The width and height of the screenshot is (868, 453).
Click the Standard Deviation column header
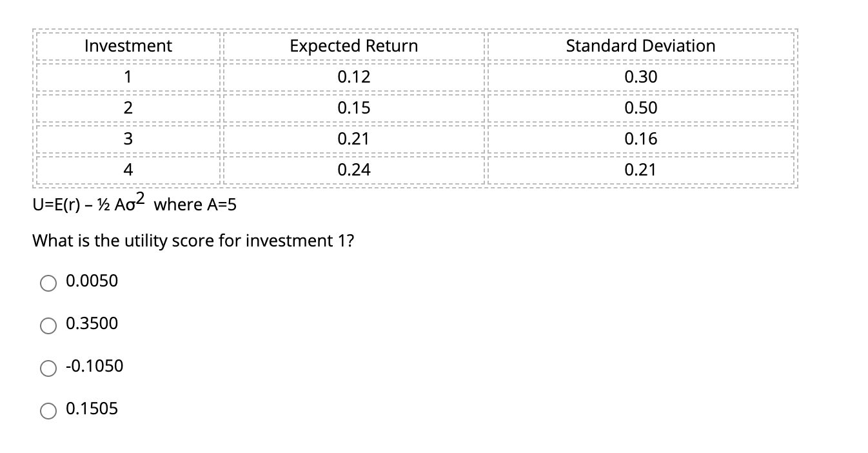pyautogui.click(x=640, y=45)
